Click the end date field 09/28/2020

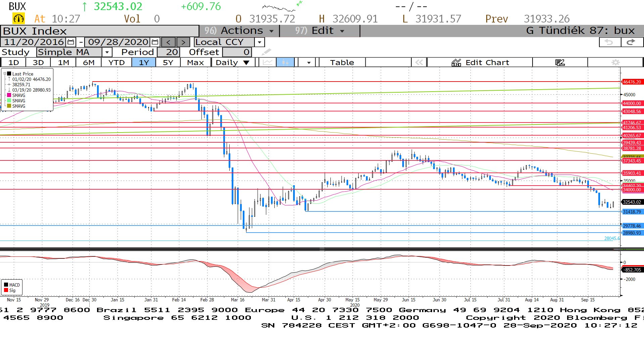[118, 42]
